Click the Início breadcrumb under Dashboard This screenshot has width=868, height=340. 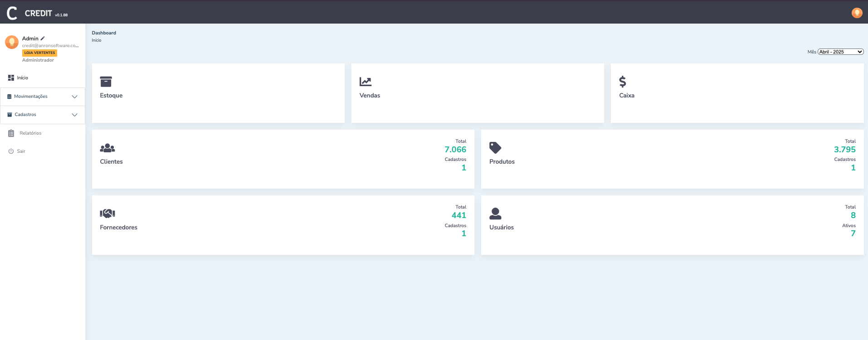[x=97, y=40]
